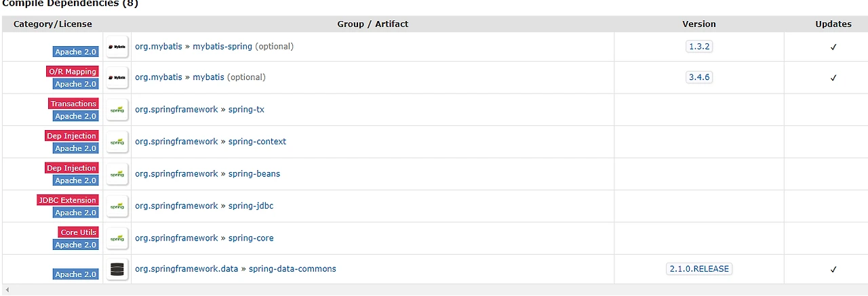Click the spring-tx Spring logo icon
The width and height of the screenshot is (868, 296).
117,110
